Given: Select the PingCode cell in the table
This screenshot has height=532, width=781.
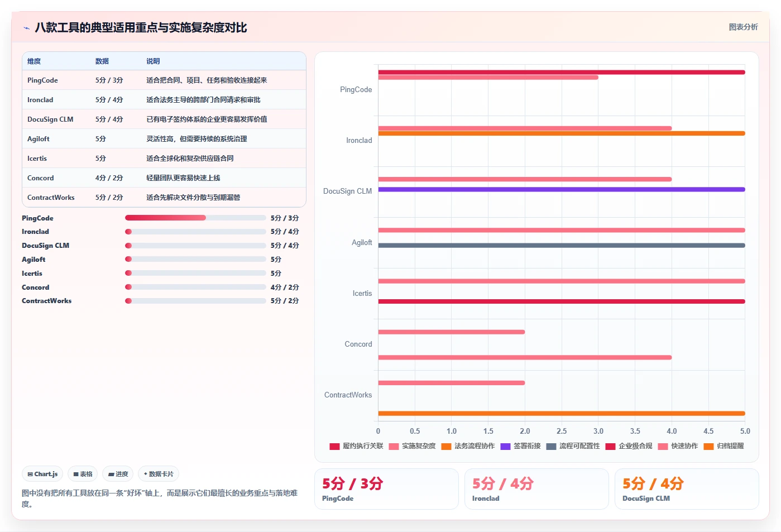Looking at the screenshot, I should pos(42,80).
